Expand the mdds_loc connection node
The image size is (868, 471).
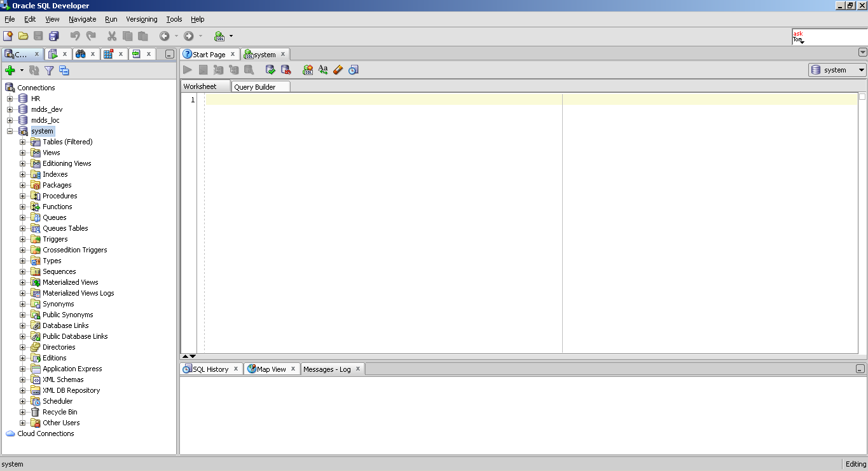pos(10,120)
